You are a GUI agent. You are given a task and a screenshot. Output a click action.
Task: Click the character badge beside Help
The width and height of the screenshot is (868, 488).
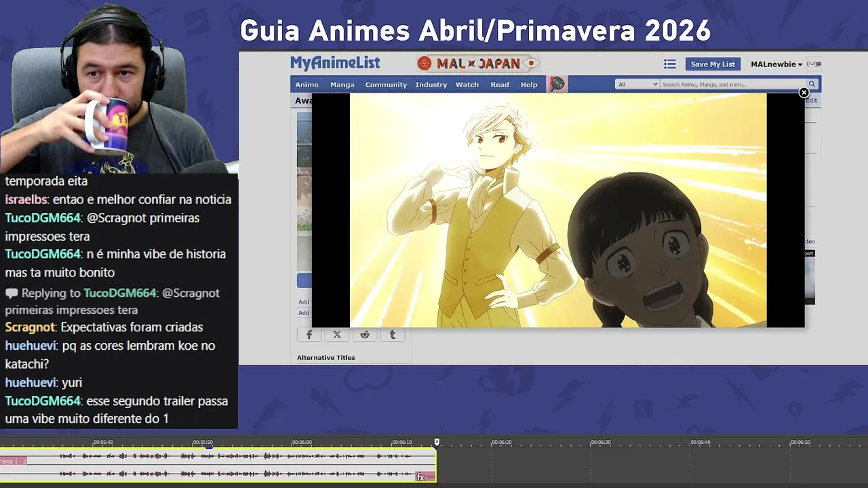(x=557, y=84)
